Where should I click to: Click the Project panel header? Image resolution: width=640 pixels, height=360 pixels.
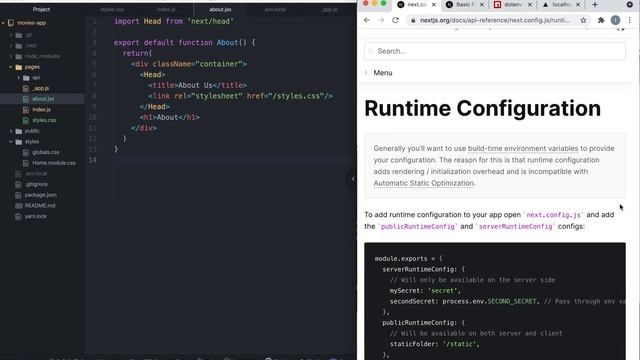(x=41, y=9)
